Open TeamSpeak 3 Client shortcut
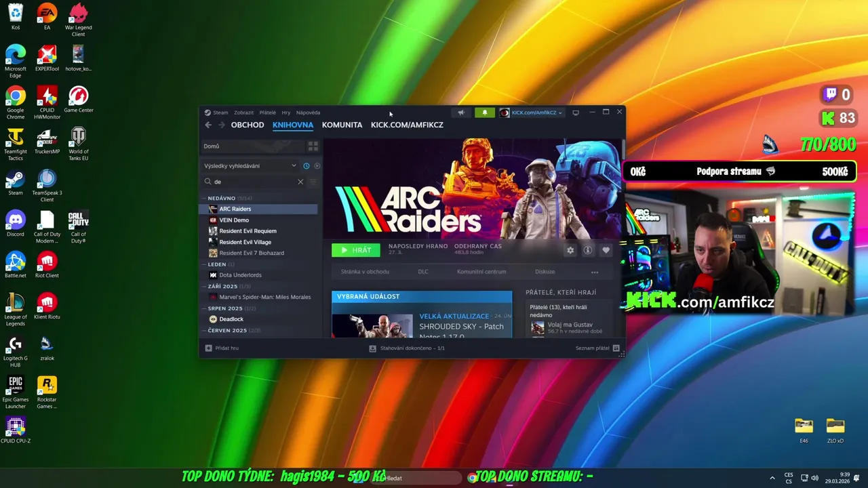 pos(47,186)
